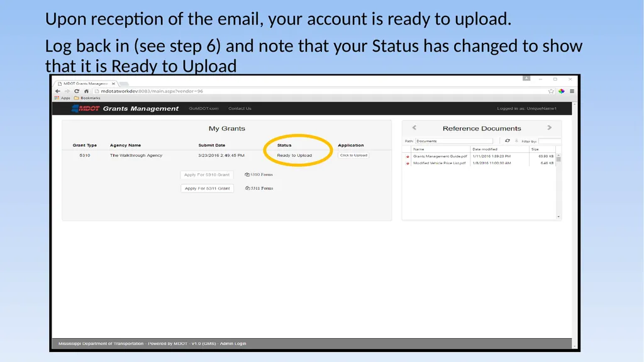Image resolution: width=644 pixels, height=362 pixels.
Task: Click the 1/11/2016 1:39:23 PM date cell
Action: tap(492, 156)
